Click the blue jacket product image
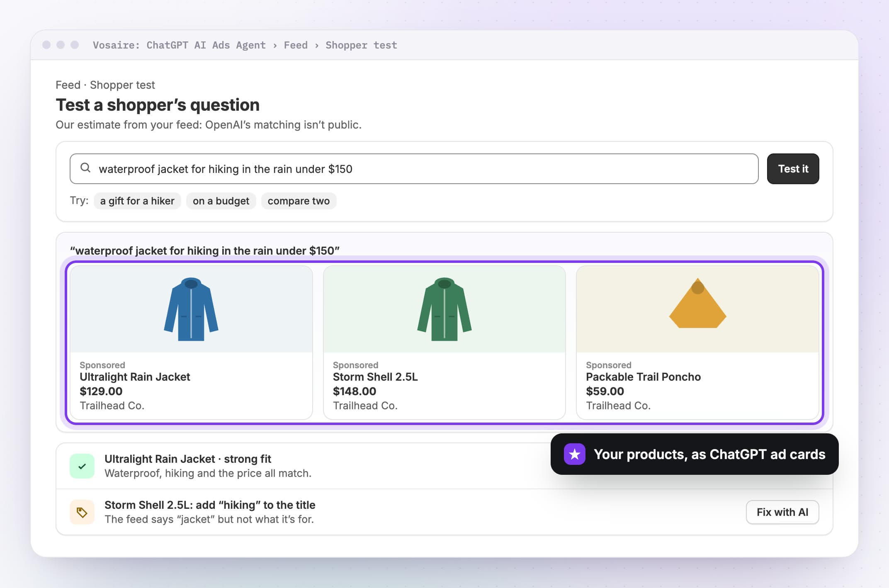Viewport: 889px width, 588px height. point(191,309)
